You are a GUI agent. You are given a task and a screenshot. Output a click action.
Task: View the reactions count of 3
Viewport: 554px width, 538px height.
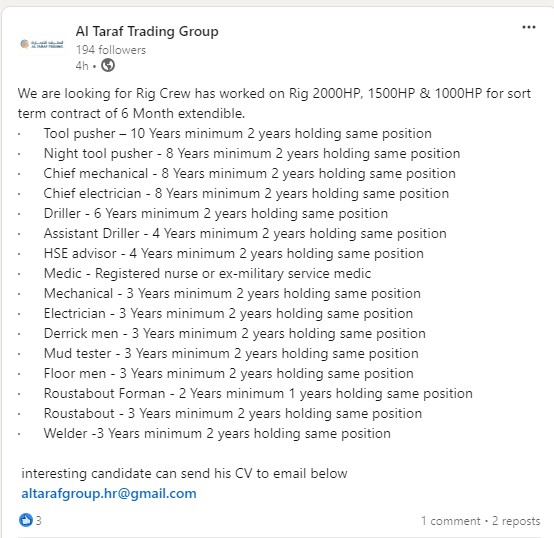(x=39, y=520)
